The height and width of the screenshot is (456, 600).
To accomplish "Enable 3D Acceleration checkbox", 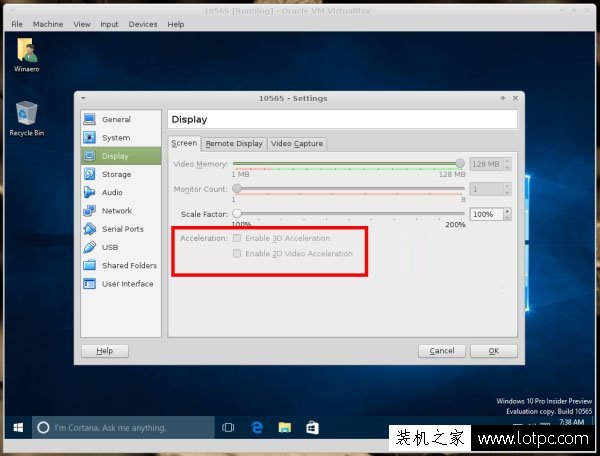I will pos(237,238).
